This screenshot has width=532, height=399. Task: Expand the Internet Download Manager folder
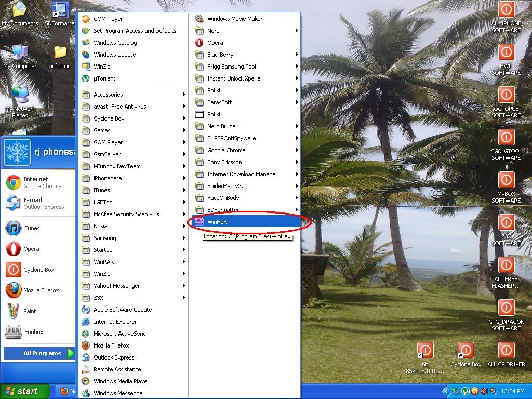246,174
